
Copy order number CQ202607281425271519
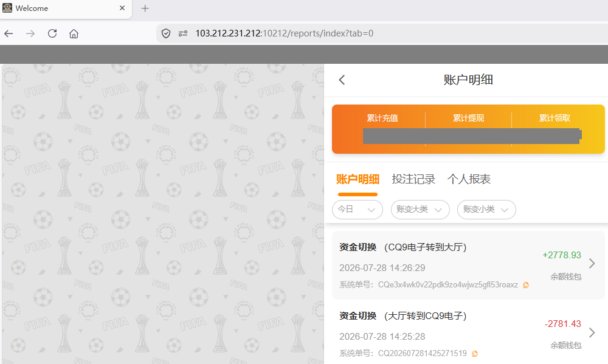tap(475, 354)
